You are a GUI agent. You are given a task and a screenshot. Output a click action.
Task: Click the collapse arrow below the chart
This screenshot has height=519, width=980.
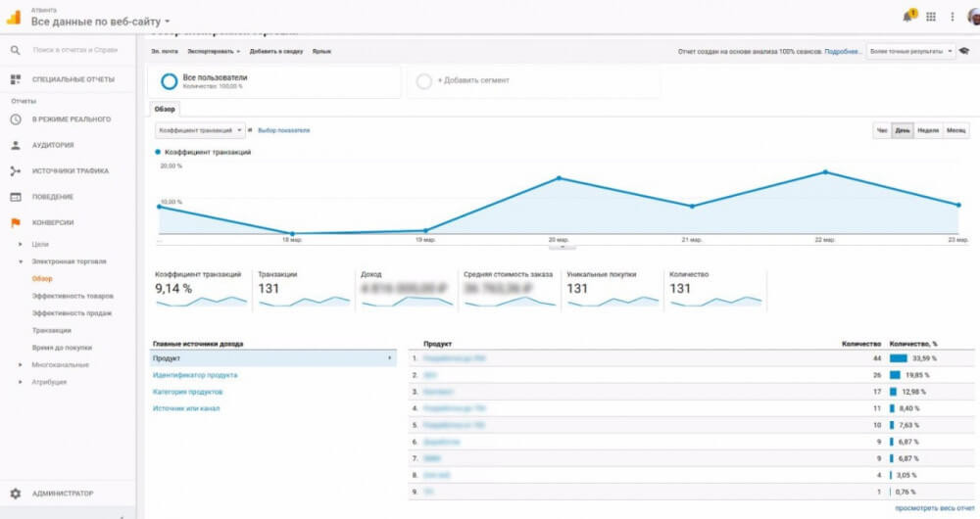click(x=562, y=247)
